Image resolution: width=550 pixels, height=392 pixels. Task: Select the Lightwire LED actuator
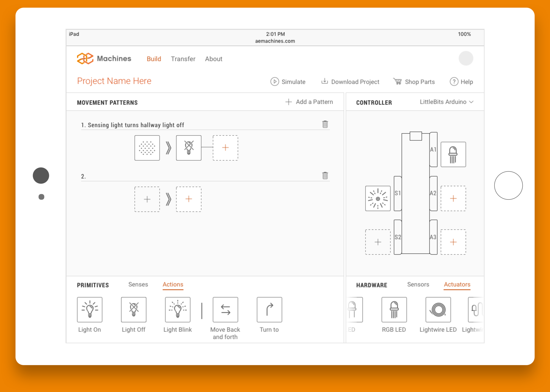click(x=438, y=310)
